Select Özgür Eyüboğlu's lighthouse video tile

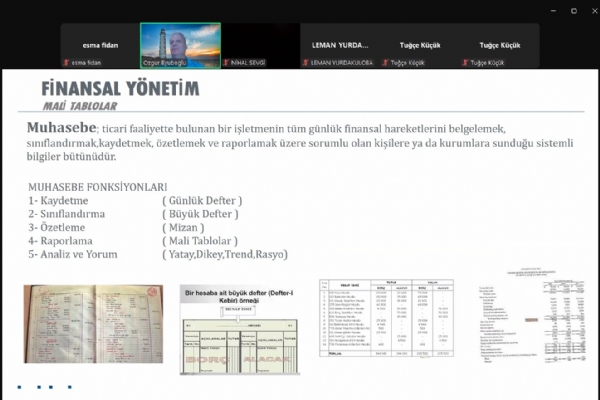(180, 45)
